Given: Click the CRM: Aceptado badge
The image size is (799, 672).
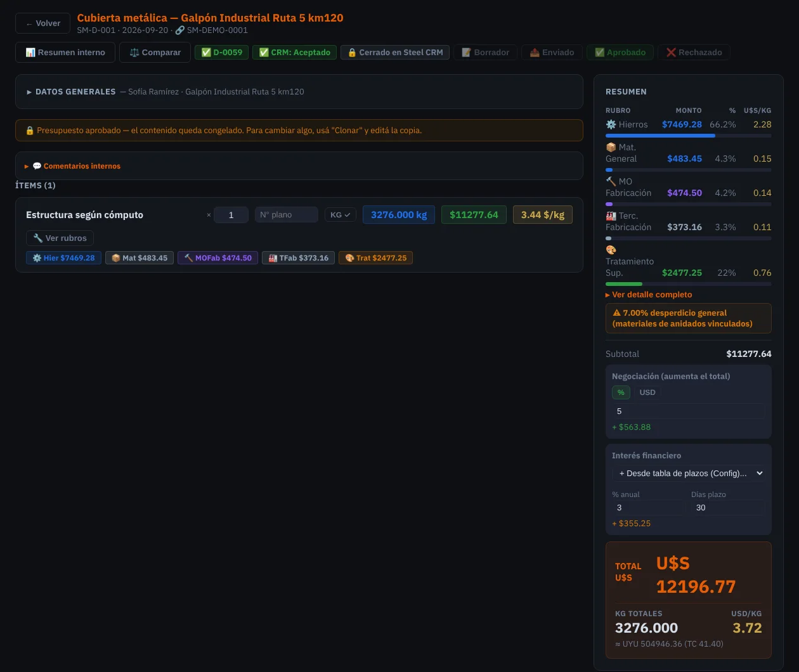Looking at the screenshot, I should coord(294,53).
